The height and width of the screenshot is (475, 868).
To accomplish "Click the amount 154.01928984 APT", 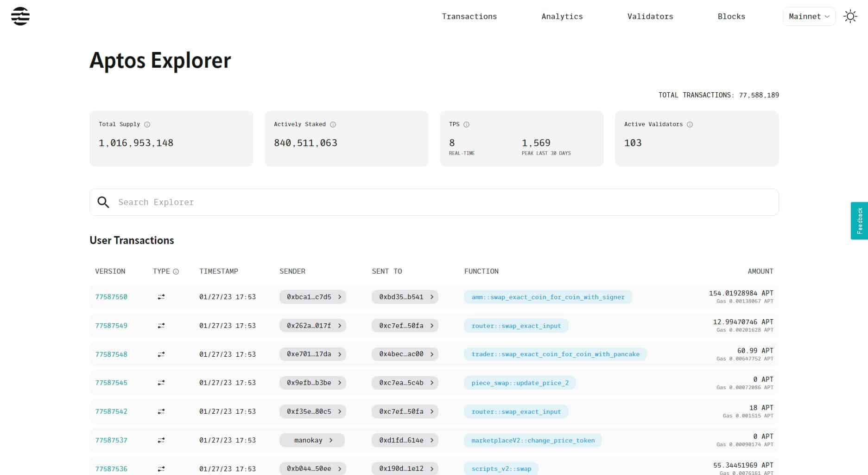I will point(741,293).
